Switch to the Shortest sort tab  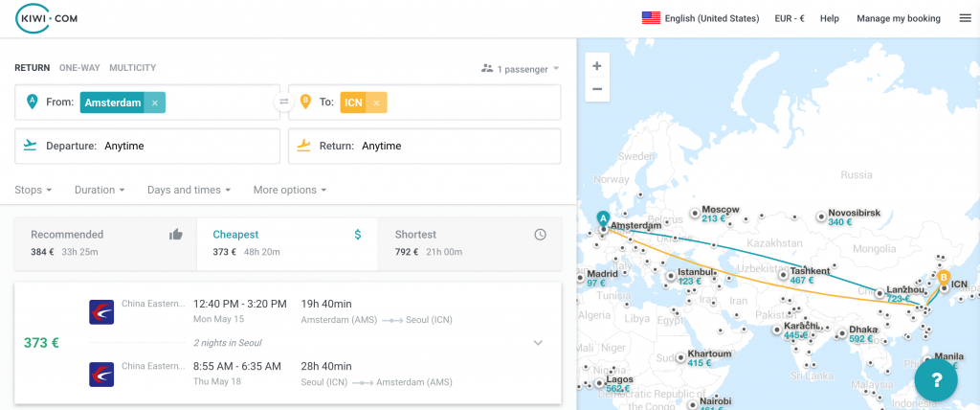pyautogui.click(x=469, y=243)
